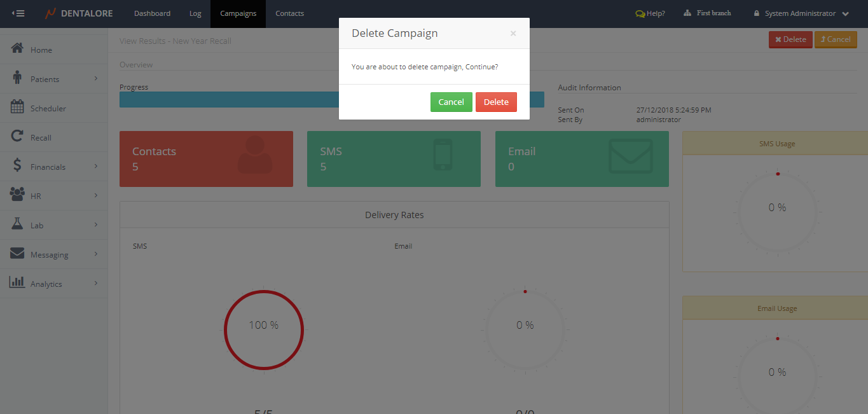Collapse sidebar with the hamburger menu icon
The image size is (868, 414).
(18, 13)
